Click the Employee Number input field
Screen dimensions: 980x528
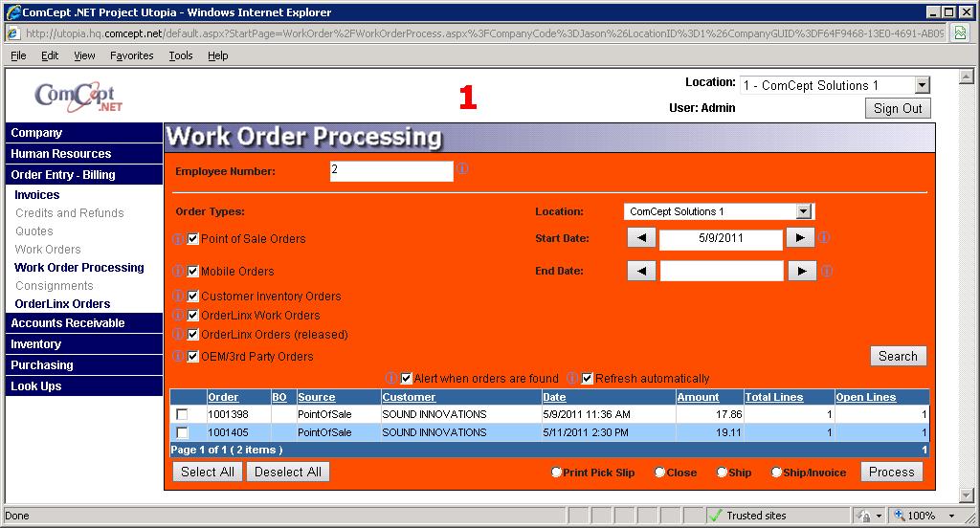pyautogui.click(x=390, y=171)
